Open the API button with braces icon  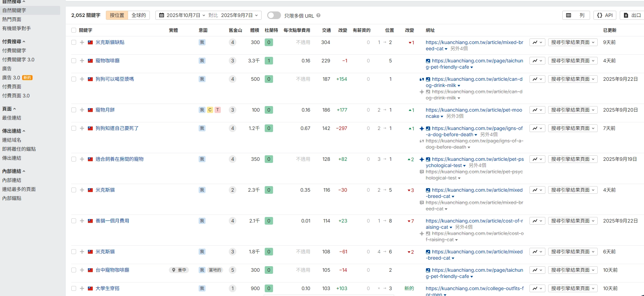pyautogui.click(x=605, y=15)
